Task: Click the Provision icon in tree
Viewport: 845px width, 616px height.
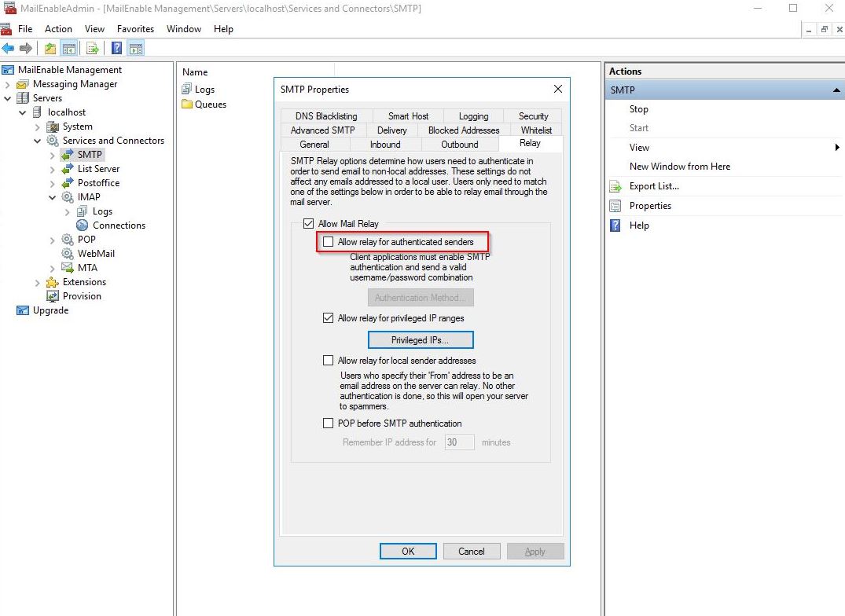Action: coord(53,296)
